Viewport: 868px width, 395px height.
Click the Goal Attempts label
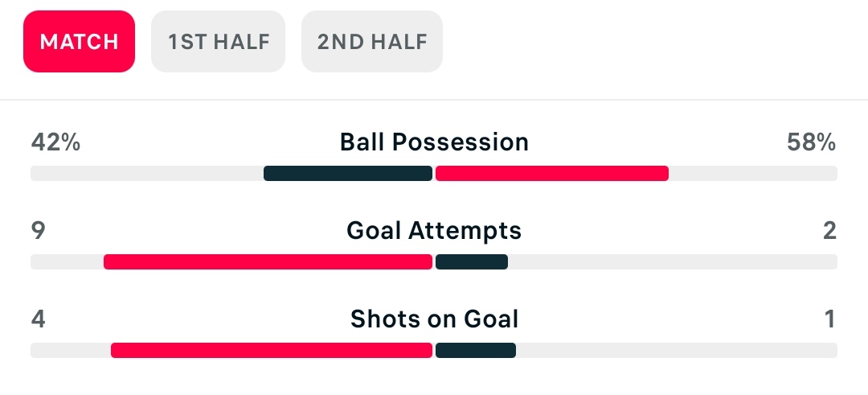[434, 230]
